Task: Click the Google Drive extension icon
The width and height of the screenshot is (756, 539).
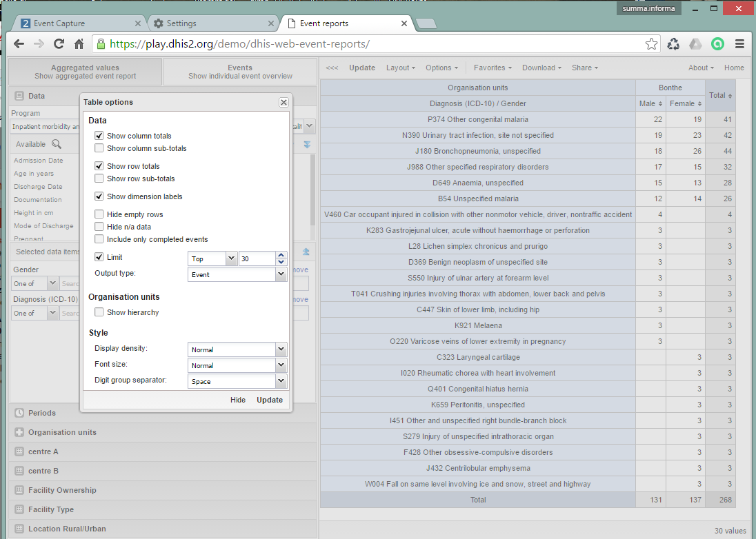Action: [696, 44]
